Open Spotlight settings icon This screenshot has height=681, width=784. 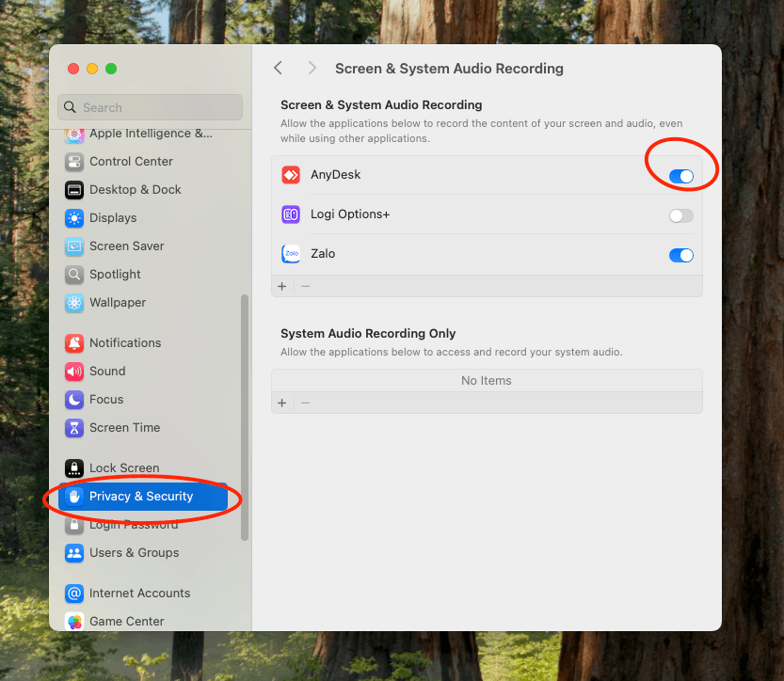tap(74, 275)
